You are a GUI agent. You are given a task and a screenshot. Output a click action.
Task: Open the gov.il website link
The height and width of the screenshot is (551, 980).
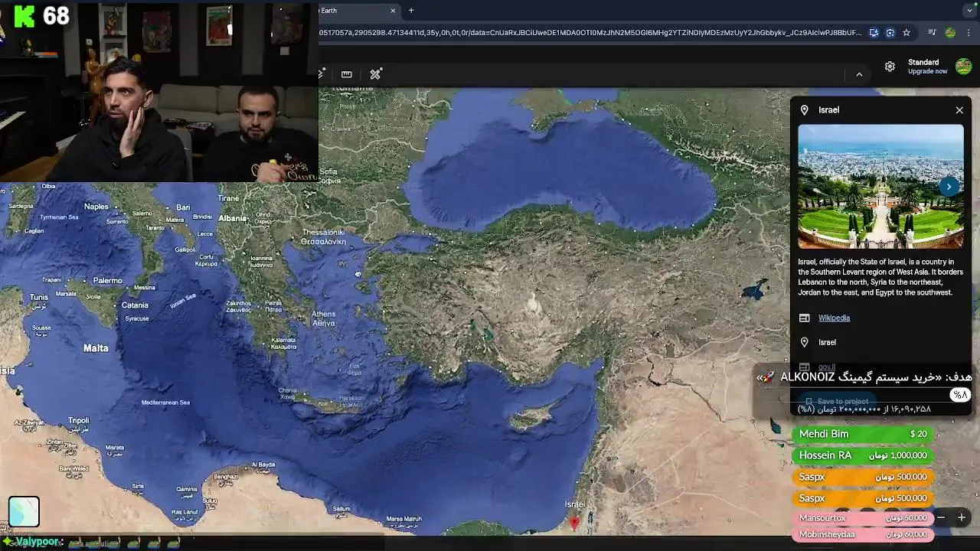(x=826, y=367)
